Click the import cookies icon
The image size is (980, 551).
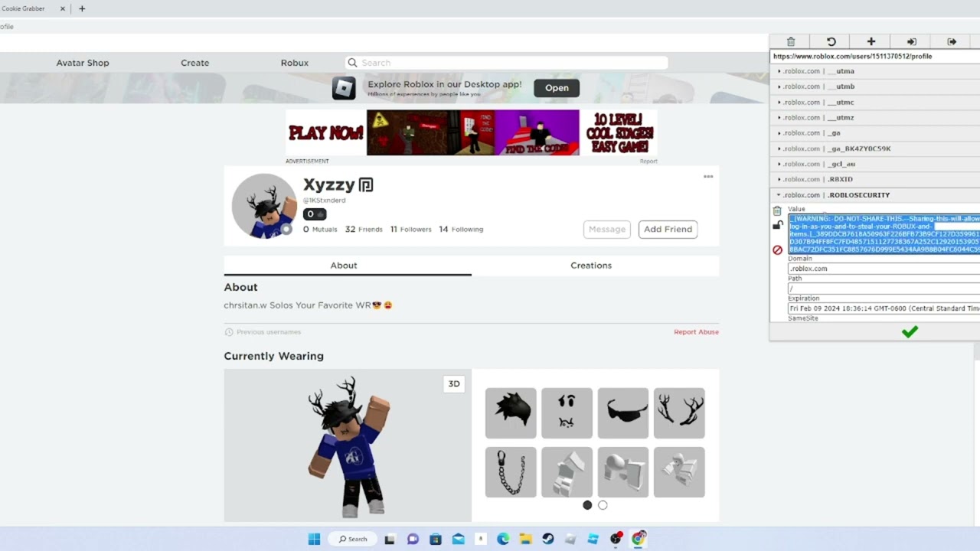pyautogui.click(x=912, y=42)
